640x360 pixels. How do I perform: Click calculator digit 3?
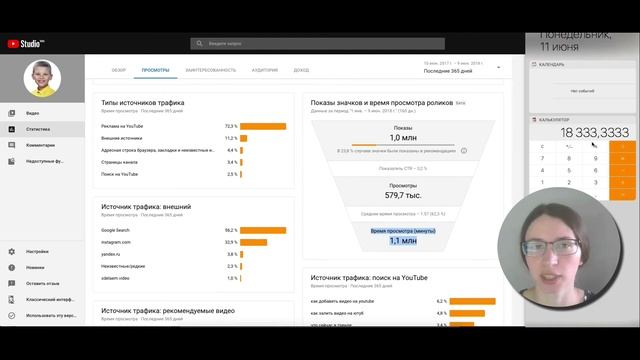pos(596,182)
